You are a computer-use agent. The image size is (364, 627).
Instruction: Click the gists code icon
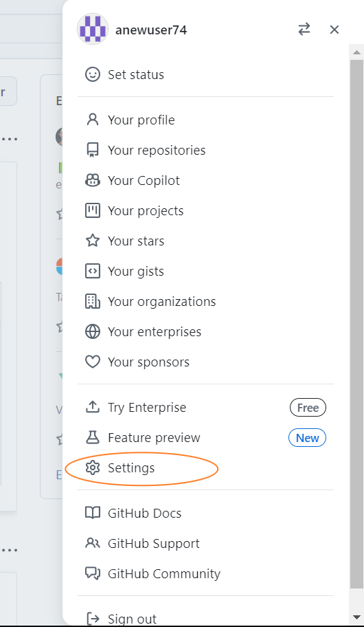tap(93, 271)
